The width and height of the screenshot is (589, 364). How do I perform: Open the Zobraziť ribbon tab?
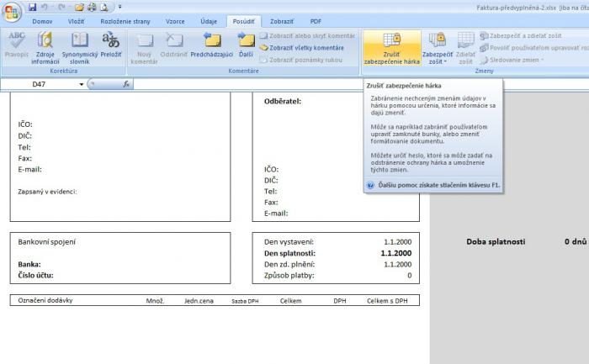pyautogui.click(x=282, y=20)
